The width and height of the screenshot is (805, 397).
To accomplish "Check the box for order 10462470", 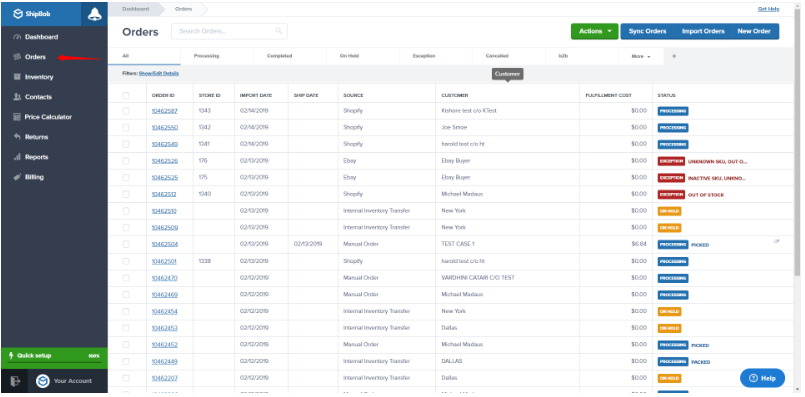I will [126, 278].
